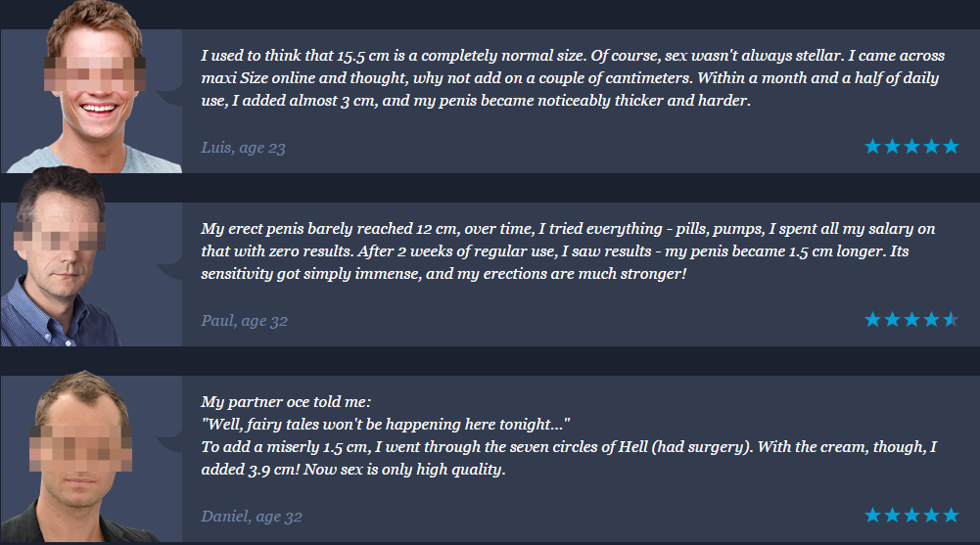The image size is (980, 545).
Task: Click the "Daniel, age 32" reviewer name
Action: 252,516
